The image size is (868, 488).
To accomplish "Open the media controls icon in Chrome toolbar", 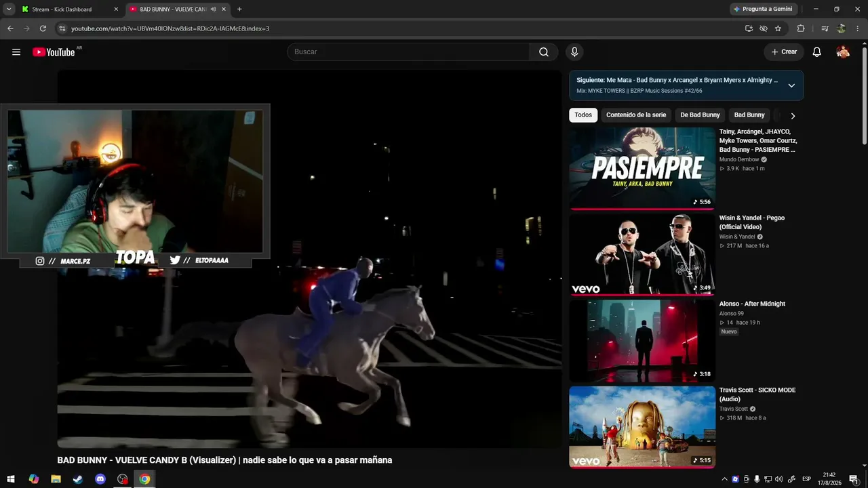I will tap(825, 28).
